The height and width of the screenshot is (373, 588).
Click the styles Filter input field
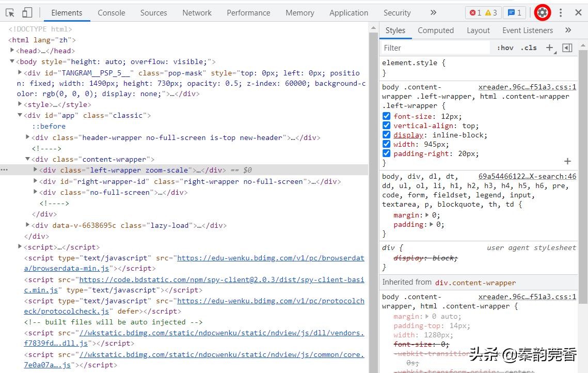[x=435, y=48]
